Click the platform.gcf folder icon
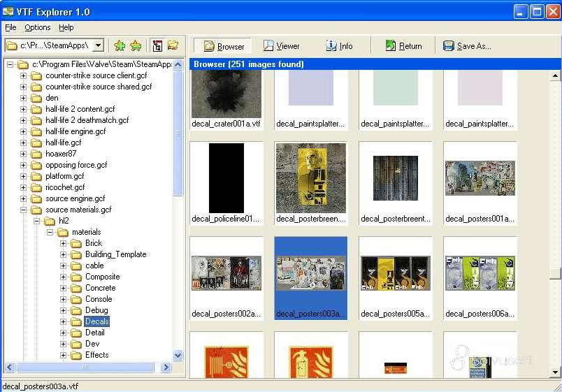Viewport: 562px width, 392px height. tap(36, 176)
